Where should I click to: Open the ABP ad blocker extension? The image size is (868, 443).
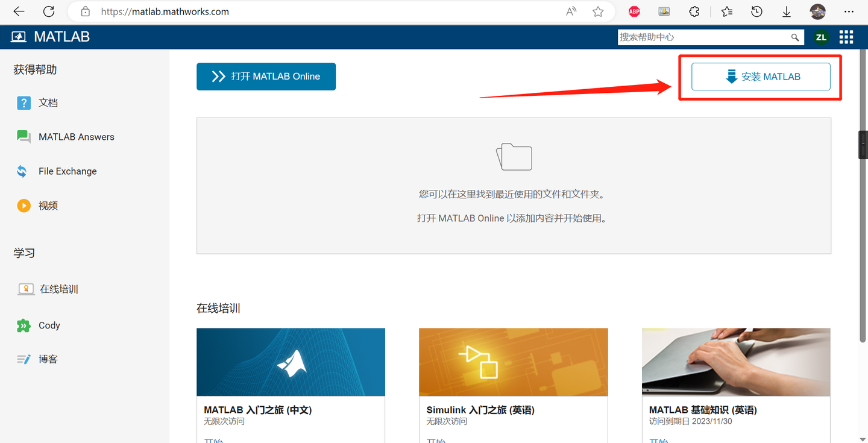pos(634,11)
